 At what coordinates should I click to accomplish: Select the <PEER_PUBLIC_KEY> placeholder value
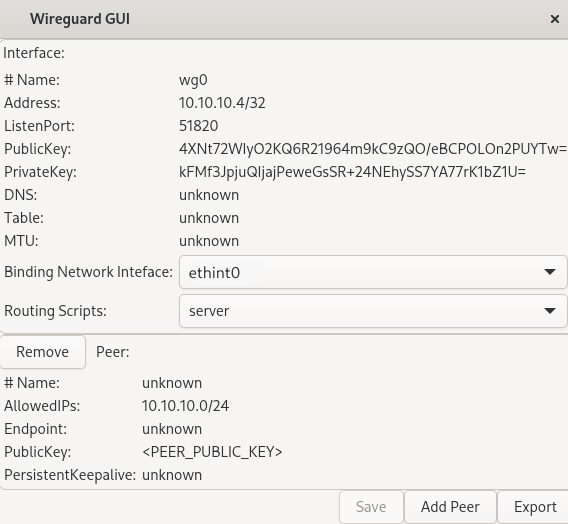coord(212,452)
